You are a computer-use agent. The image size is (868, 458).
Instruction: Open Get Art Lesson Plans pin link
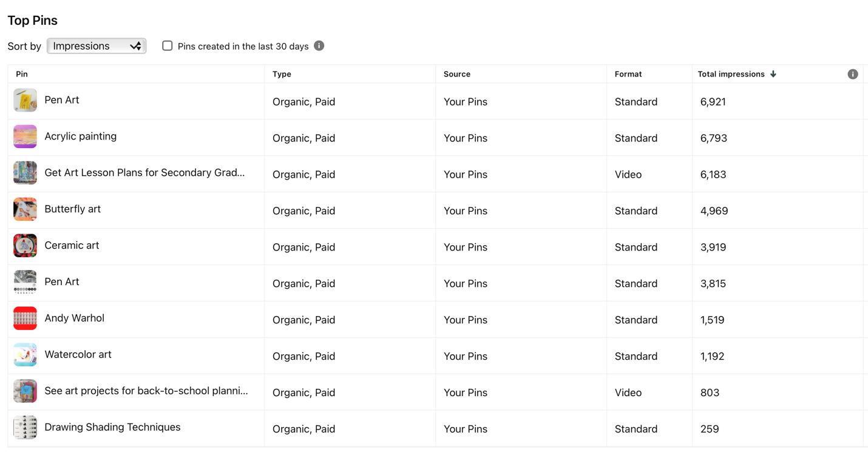coord(144,172)
